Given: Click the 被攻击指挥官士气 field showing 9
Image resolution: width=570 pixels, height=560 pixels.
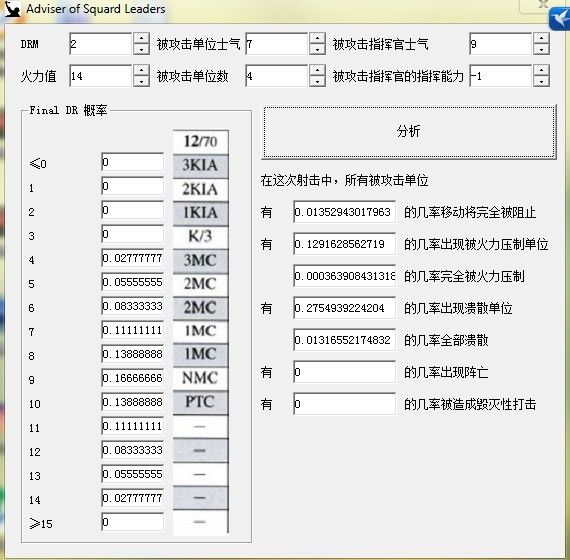Looking at the screenshot, I should 501,44.
